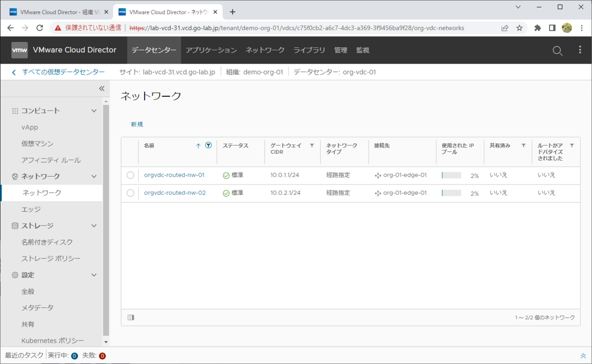Viewport: 592px width, 364px height.
Task: Open the 管理 top menu
Action: click(340, 50)
